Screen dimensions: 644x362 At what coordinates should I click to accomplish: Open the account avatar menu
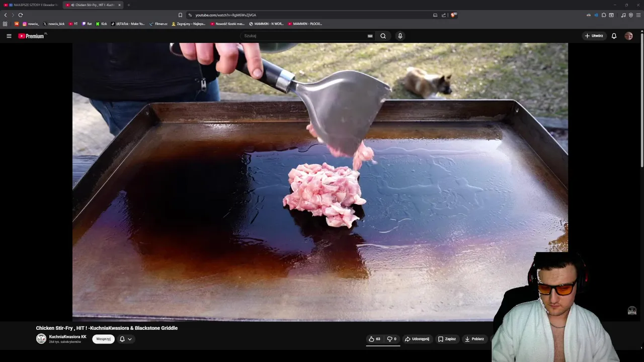(628, 36)
